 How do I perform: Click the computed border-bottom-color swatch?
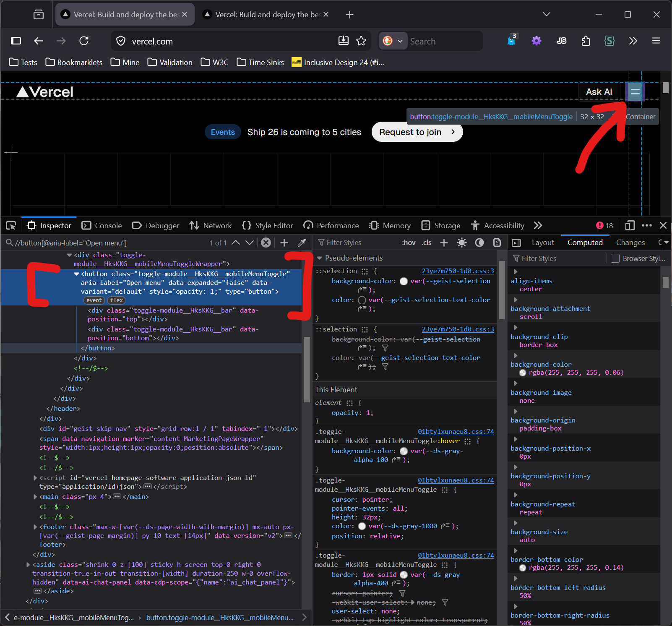pyautogui.click(x=523, y=568)
